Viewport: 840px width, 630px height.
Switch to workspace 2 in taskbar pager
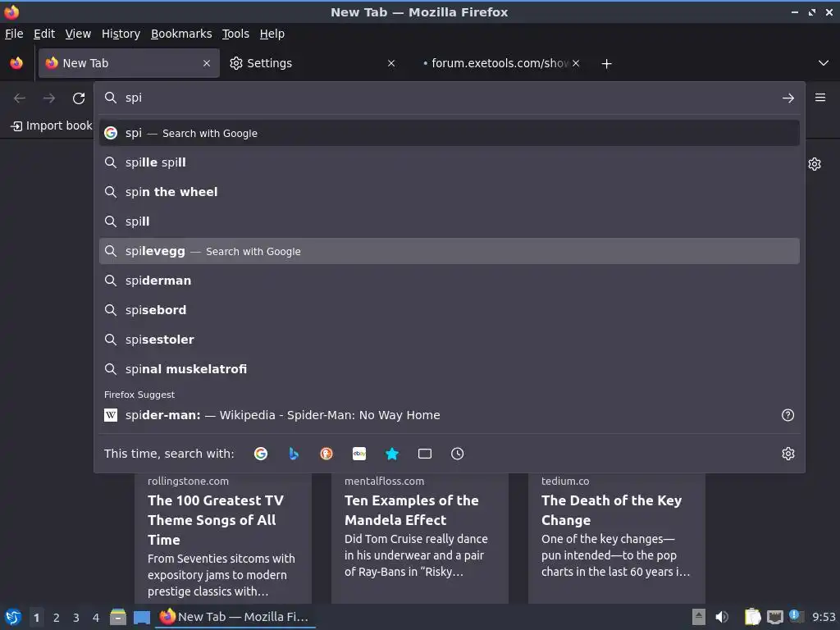(57, 618)
